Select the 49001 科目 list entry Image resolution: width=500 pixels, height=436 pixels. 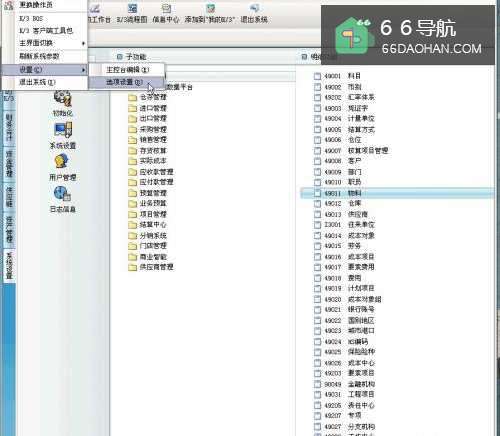337,76
